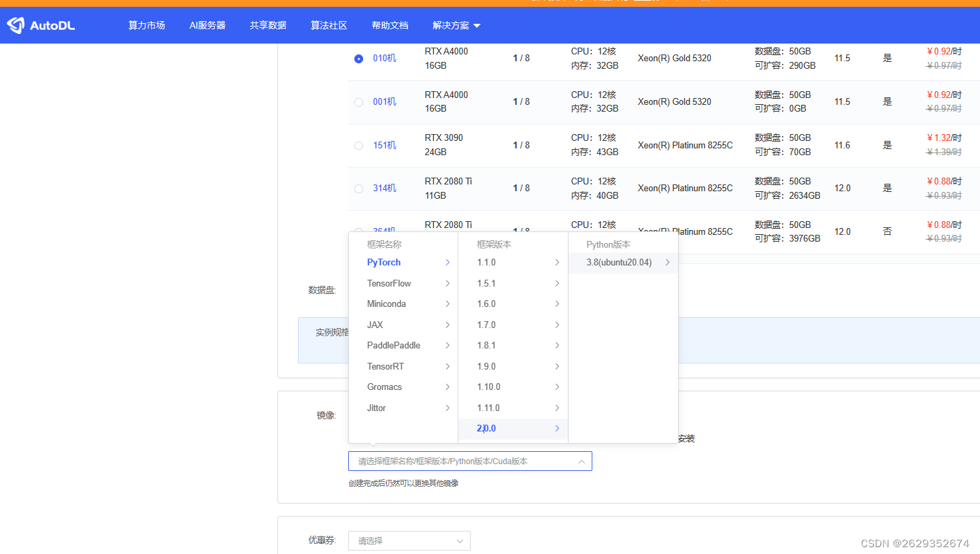Choose Gromacs in framework list
The height and width of the screenshot is (554, 980).
(403, 387)
